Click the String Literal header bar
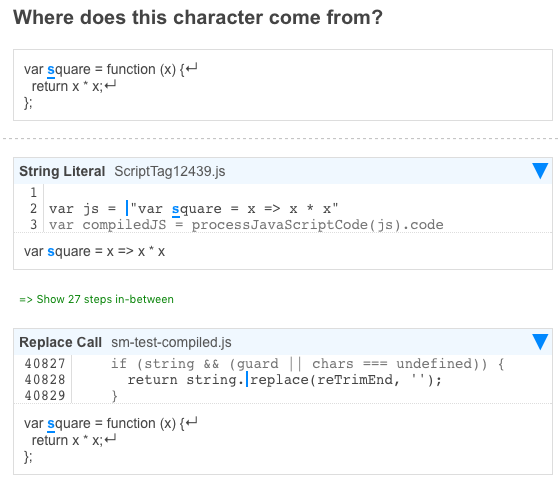This screenshot has height=487, width=559. click(x=283, y=171)
